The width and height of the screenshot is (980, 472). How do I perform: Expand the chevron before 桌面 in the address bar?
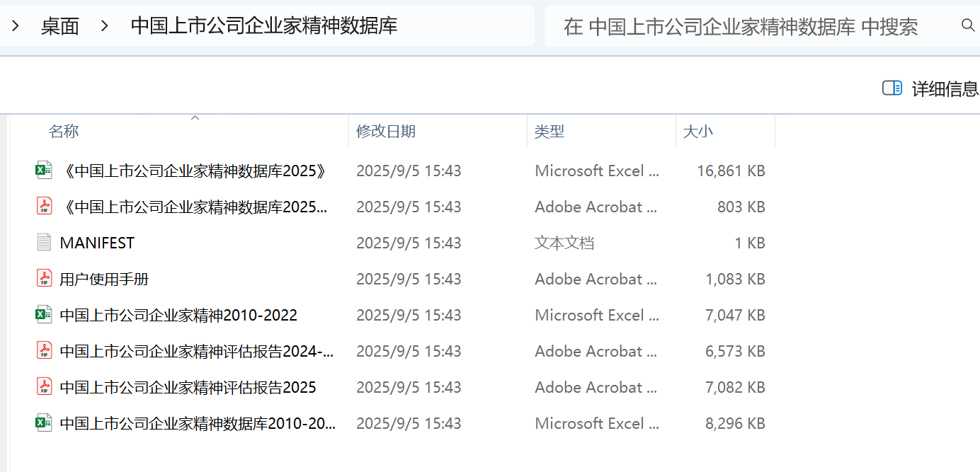click(x=16, y=26)
